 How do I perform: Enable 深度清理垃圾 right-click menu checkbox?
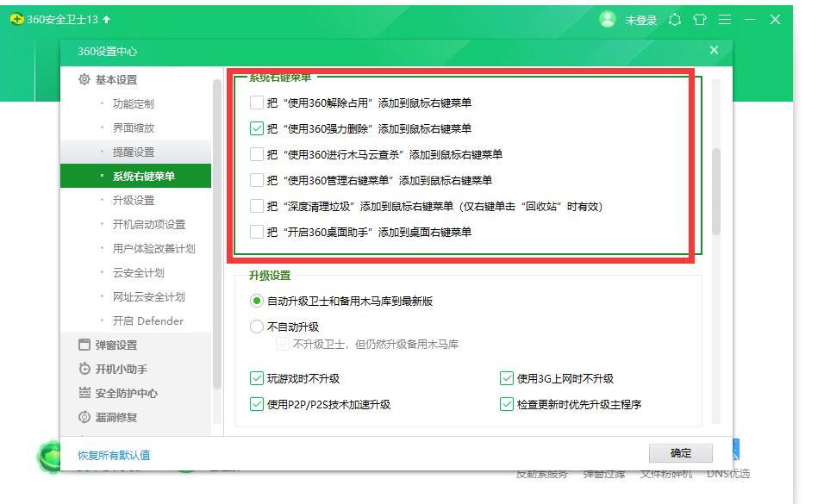coord(257,206)
